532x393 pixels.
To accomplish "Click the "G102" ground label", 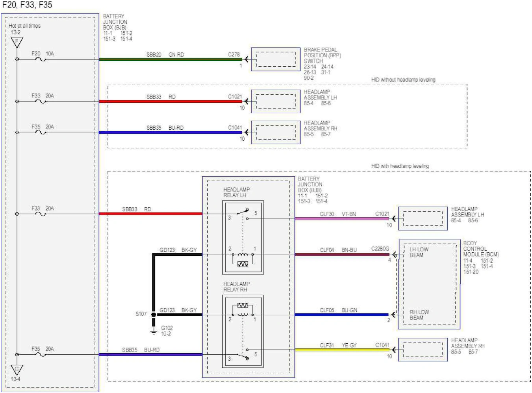I will [x=167, y=328].
